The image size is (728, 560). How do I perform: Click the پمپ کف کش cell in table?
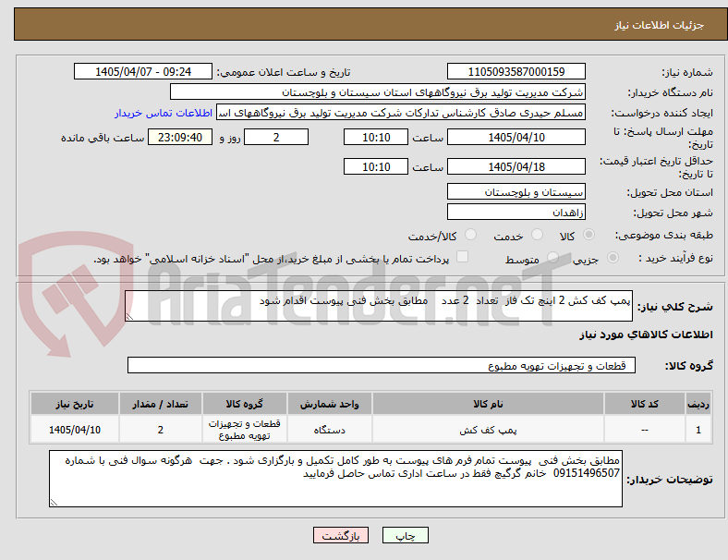[488, 430]
